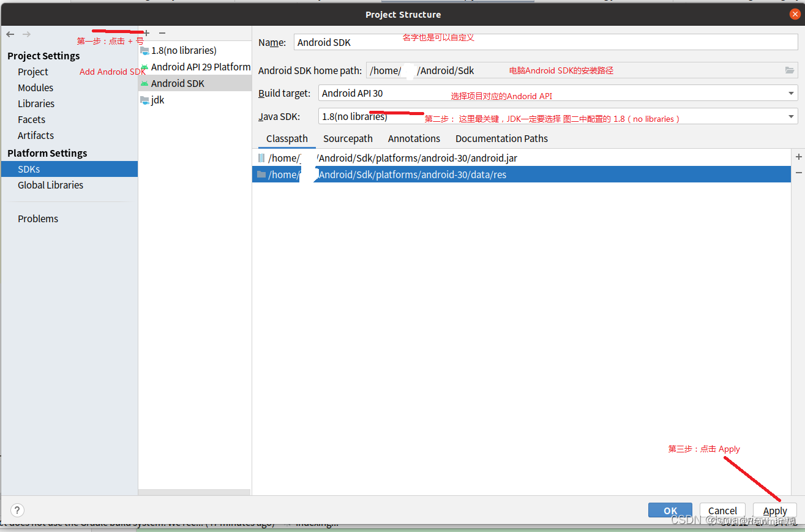Screen dimensions: 805x532
Task: Switch to the Annotations tab
Action: 414,138
